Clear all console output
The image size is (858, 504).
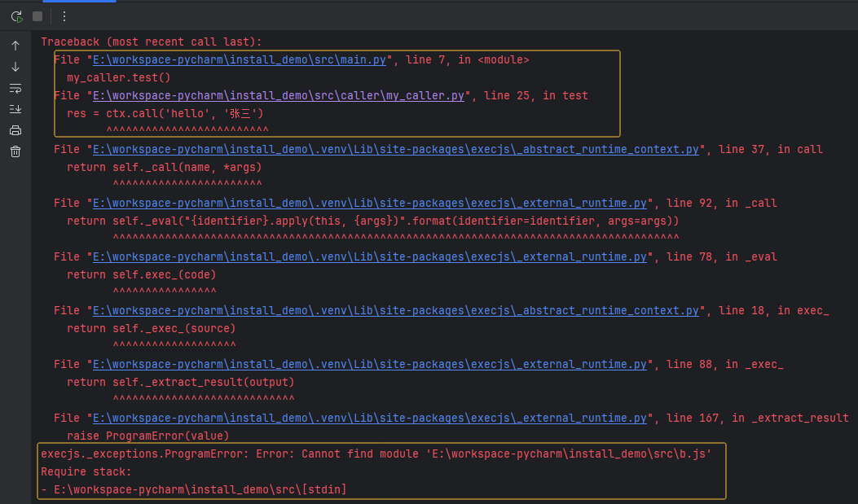tap(15, 151)
